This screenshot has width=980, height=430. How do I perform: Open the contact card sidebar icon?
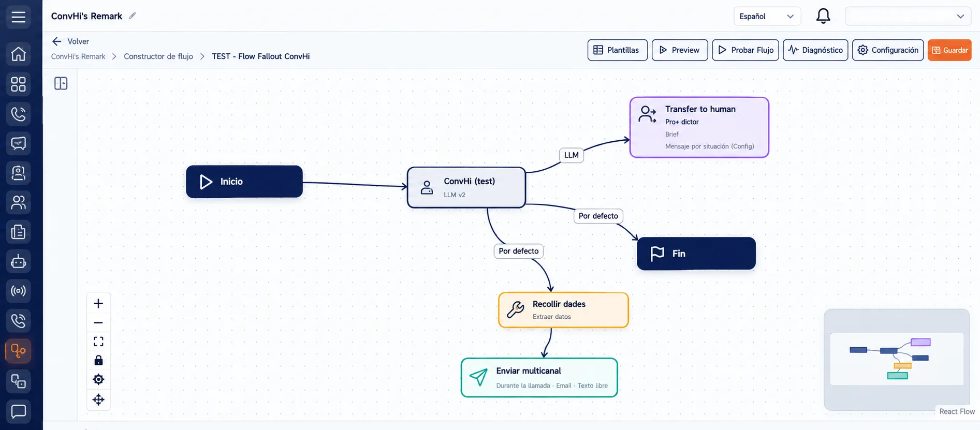click(x=18, y=173)
